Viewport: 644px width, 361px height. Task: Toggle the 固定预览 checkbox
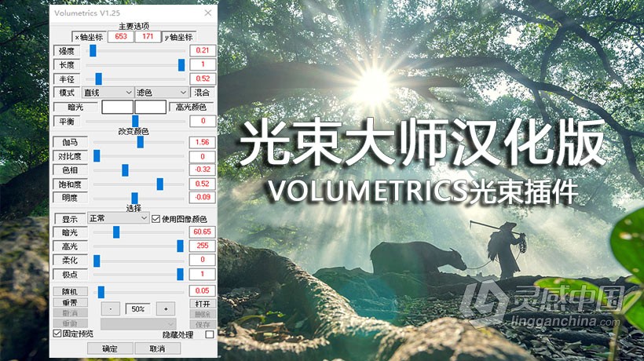(57, 334)
